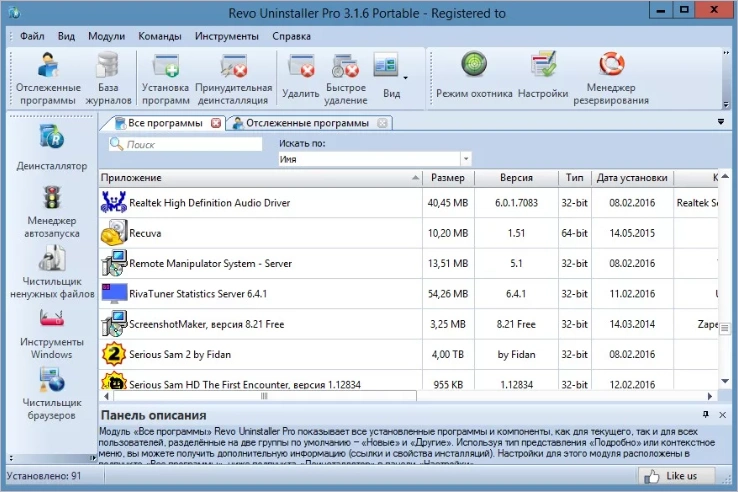Click the Like us button

(676, 476)
